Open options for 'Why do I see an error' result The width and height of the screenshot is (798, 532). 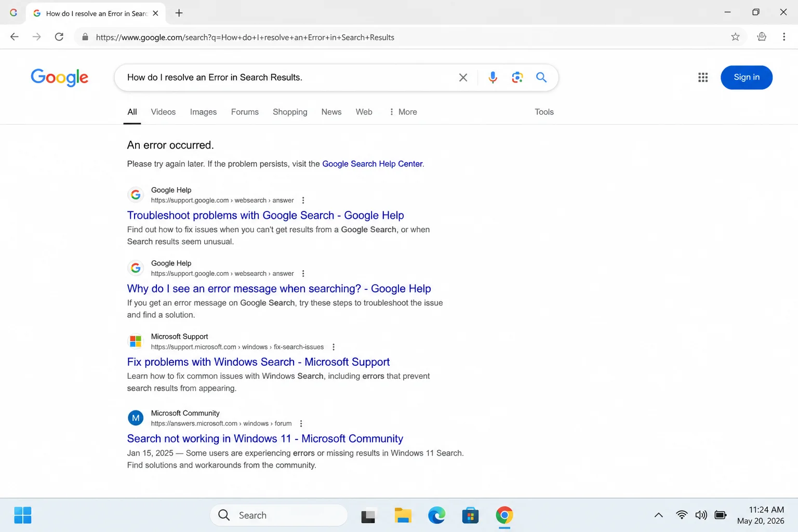tap(303, 274)
